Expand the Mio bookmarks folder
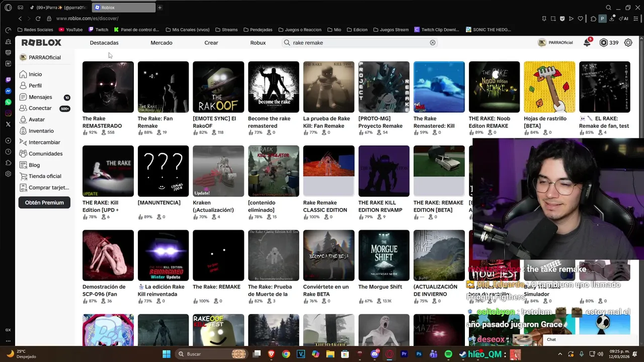Image resolution: width=644 pixels, height=362 pixels. [334, 30]
